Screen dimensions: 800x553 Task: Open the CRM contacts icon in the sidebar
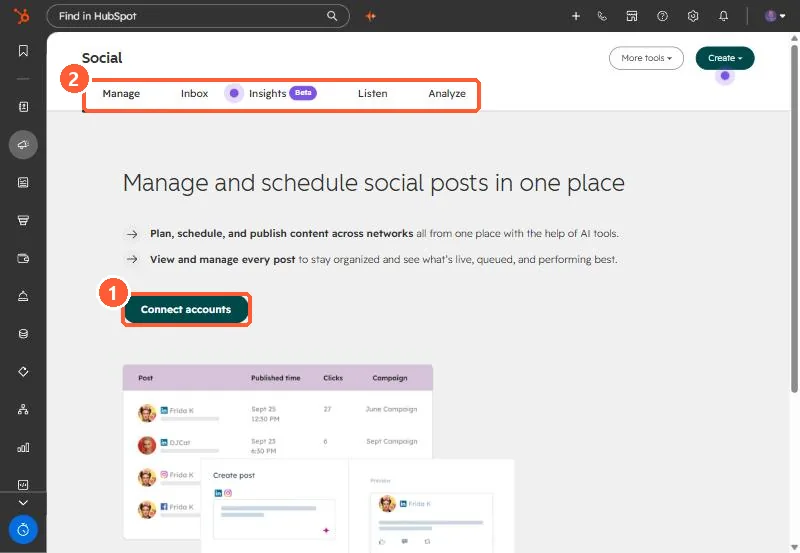coord(23,107)
